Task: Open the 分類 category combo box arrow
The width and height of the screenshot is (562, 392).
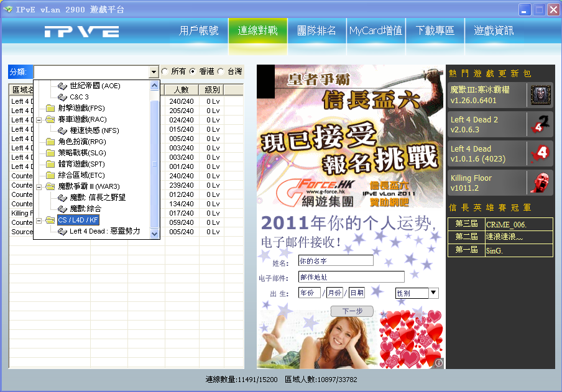Action: point(154,72)
